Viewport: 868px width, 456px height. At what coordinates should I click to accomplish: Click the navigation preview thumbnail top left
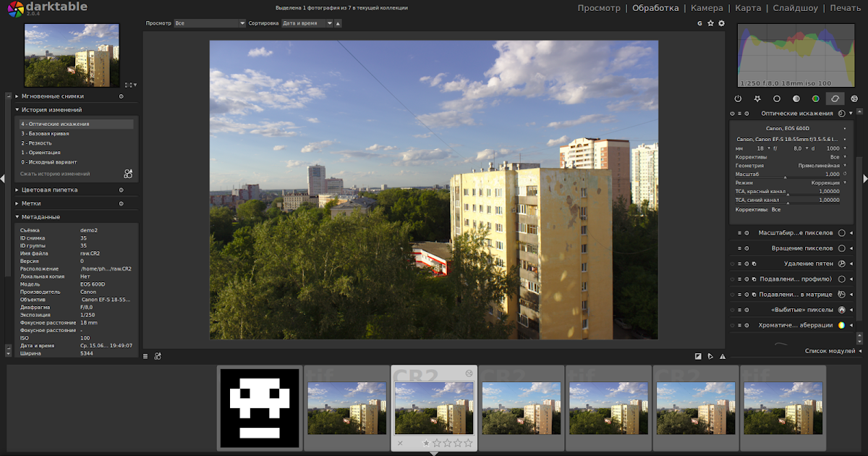71,55
